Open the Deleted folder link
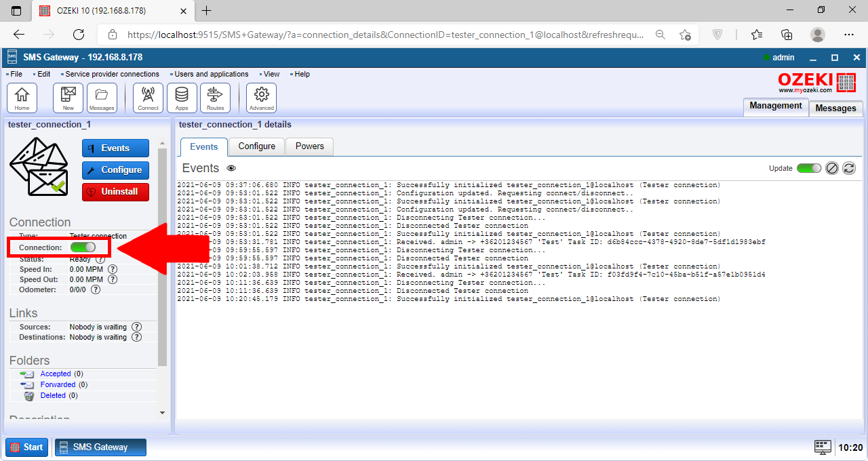The image size is (868, 461). 53,395
